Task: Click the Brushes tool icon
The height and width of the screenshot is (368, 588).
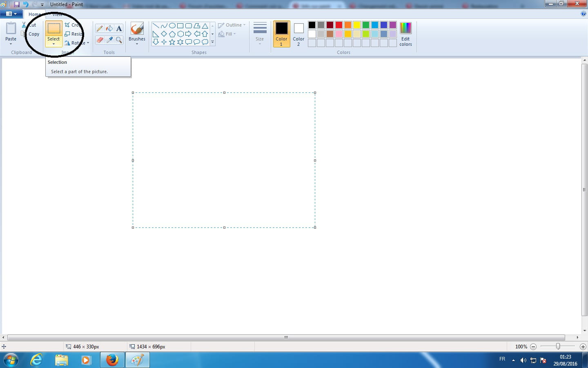Action: [137, 29]
